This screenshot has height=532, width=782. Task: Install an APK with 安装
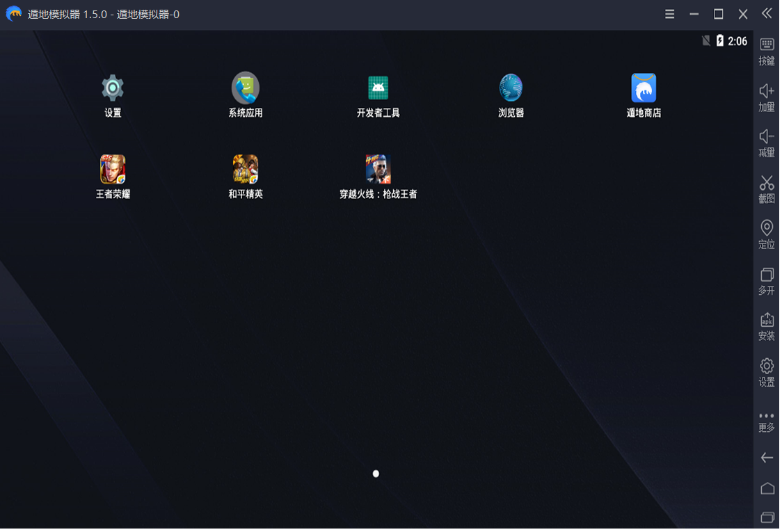[x=767, y=327]
